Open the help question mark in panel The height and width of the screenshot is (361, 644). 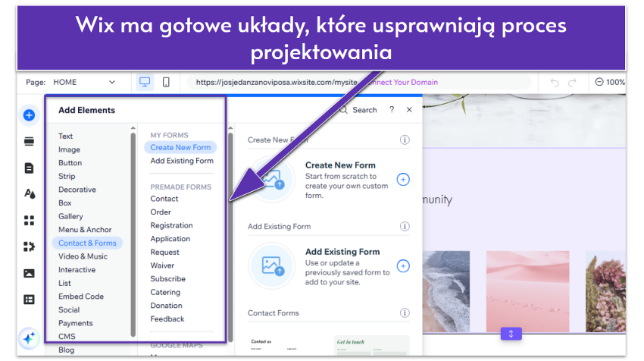pos(392,109)
